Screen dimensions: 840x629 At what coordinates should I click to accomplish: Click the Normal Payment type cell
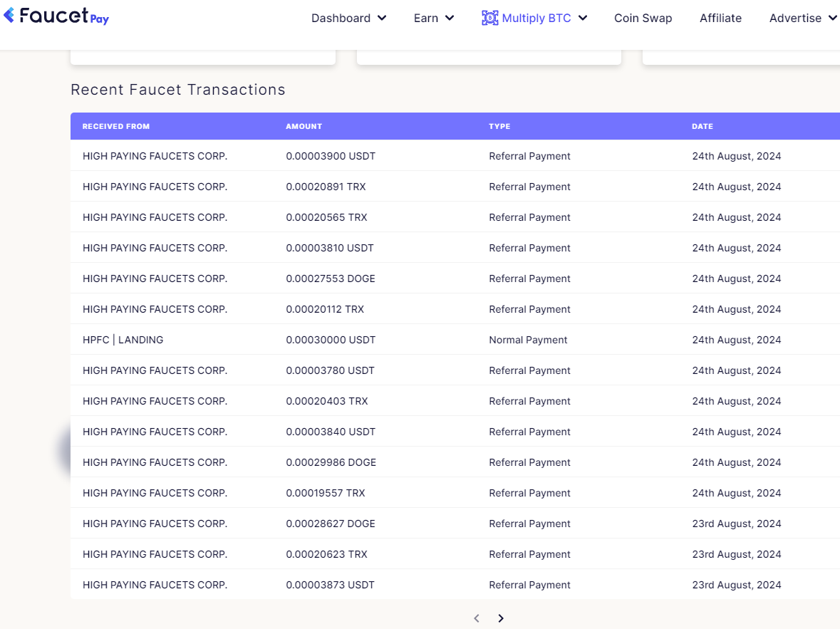(x=528, y=340)
